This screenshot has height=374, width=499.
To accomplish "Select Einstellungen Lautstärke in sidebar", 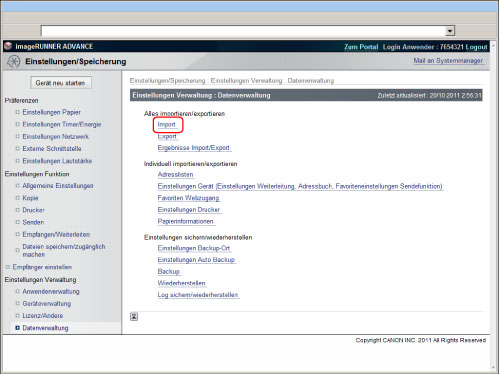I will click(57, 161).
